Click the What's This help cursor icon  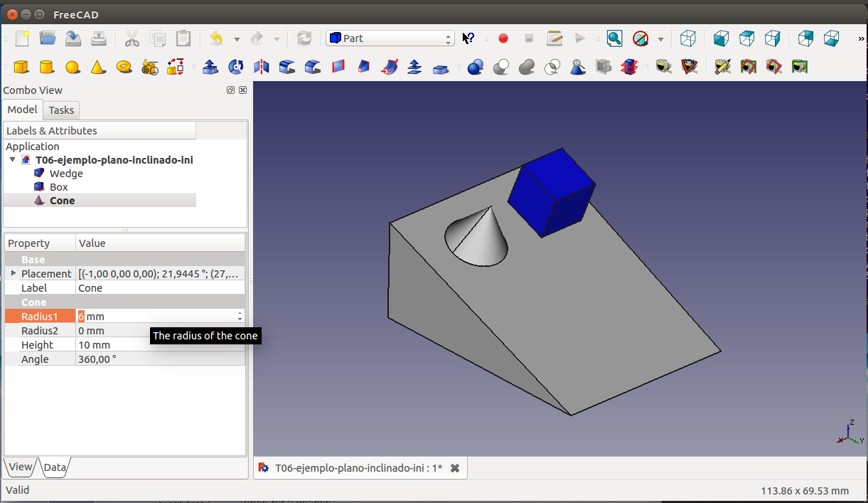[x=468, y=38]
